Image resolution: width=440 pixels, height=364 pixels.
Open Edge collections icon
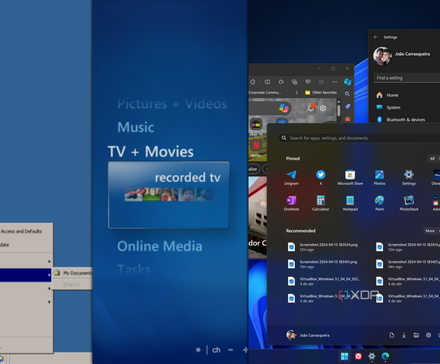click(x=294, y=82)
